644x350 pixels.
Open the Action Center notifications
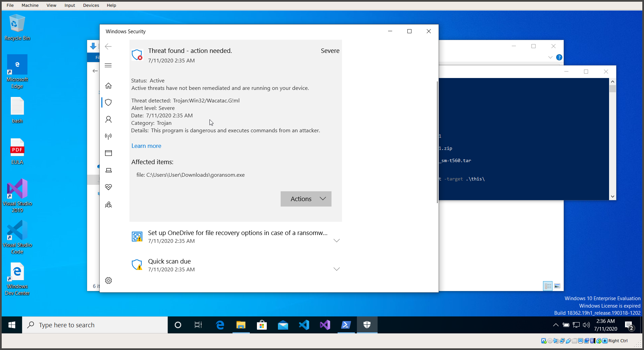click(630, 326)
